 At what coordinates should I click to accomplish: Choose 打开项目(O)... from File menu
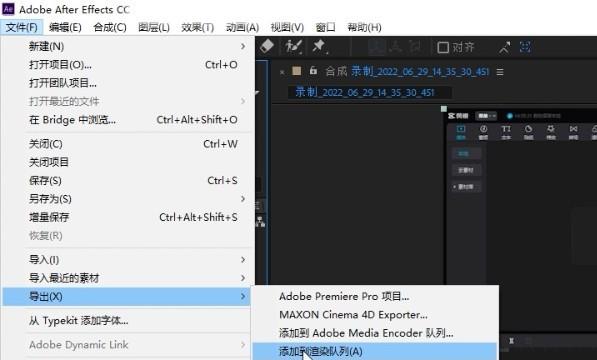(x=126, y=65)
